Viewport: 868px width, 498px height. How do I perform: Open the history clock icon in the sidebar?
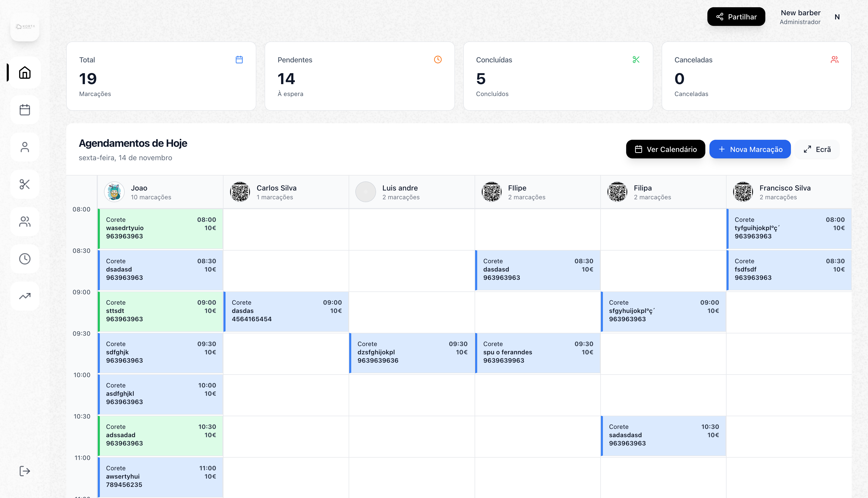[25, 259]
